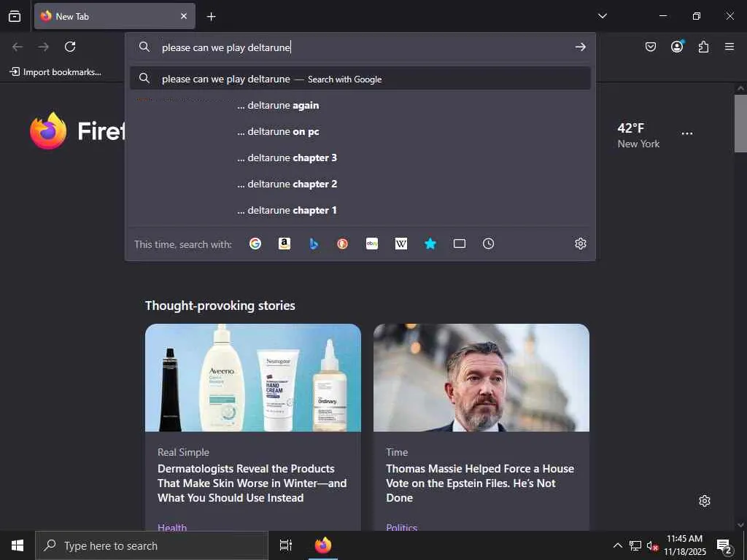747x560 pixels.
Task: Open Dermatologists Reveal the Products headline
Action: (252, 483)
